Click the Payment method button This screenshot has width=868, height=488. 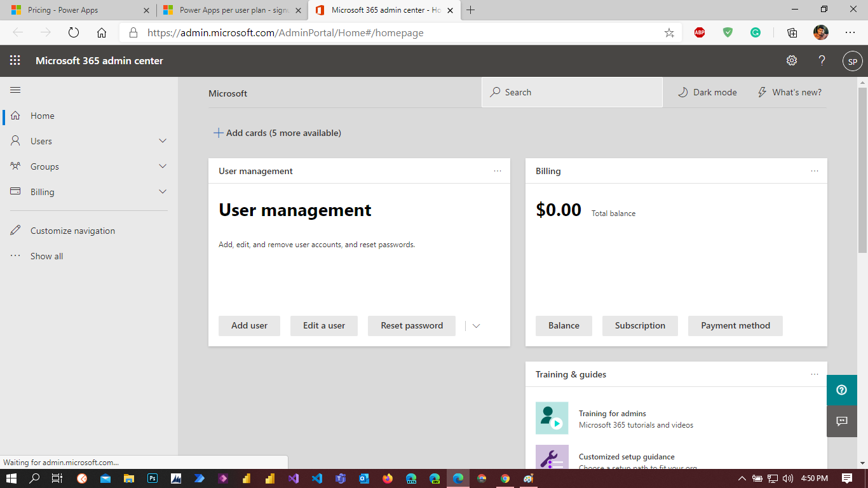(x=735, y=326)
